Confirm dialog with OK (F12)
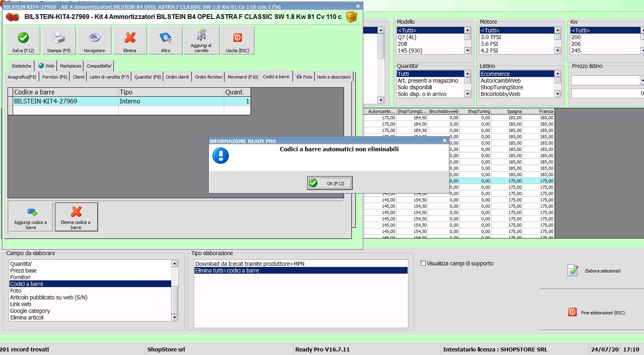 point(330,183)
